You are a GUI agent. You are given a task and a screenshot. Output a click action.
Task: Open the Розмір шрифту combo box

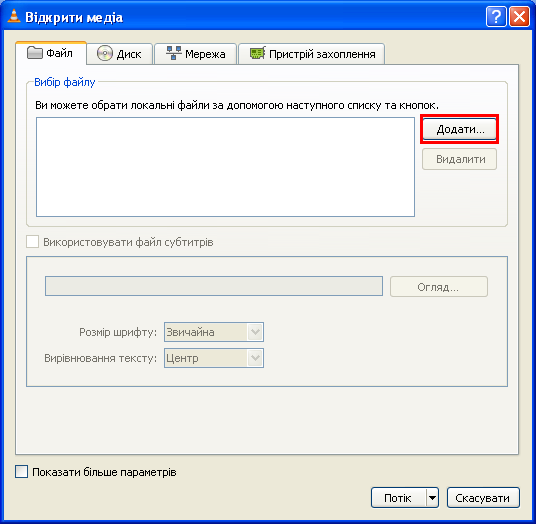[x=214, y=332]
